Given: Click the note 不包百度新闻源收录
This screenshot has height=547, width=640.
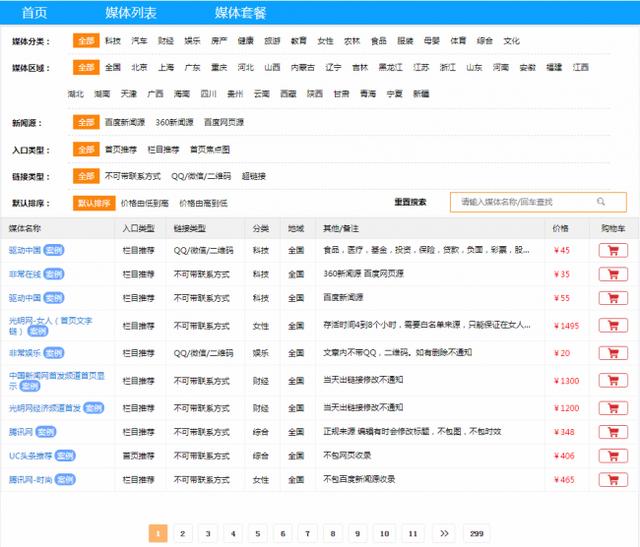Looking at the screenshot, I should point(359,479).
